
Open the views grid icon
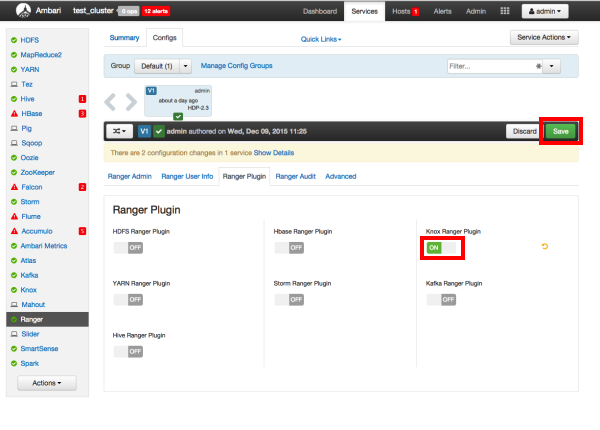click(505, 11)
